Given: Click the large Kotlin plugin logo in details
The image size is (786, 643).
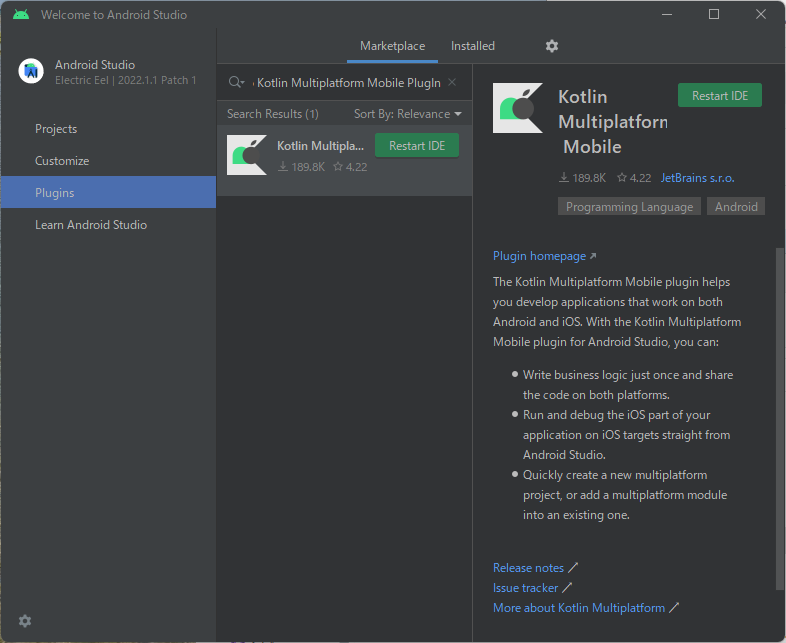Looking at the screenshot, I should click(518, 108).
